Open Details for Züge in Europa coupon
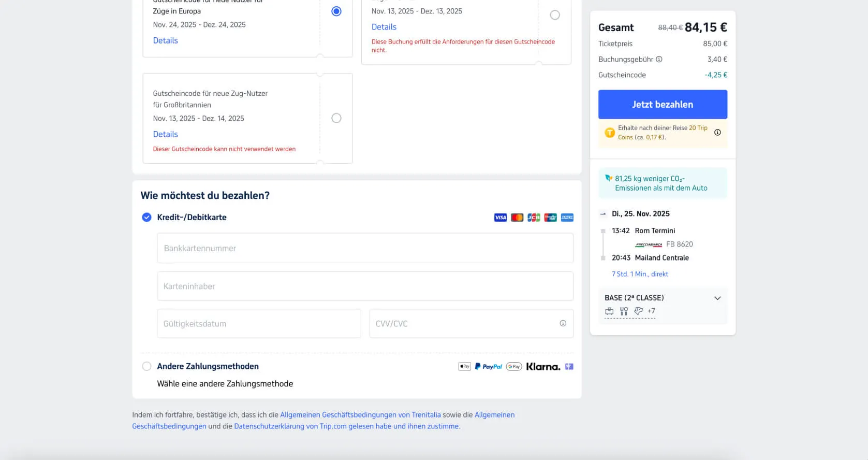Screen dimensions: 868x460 click(165, 40)
